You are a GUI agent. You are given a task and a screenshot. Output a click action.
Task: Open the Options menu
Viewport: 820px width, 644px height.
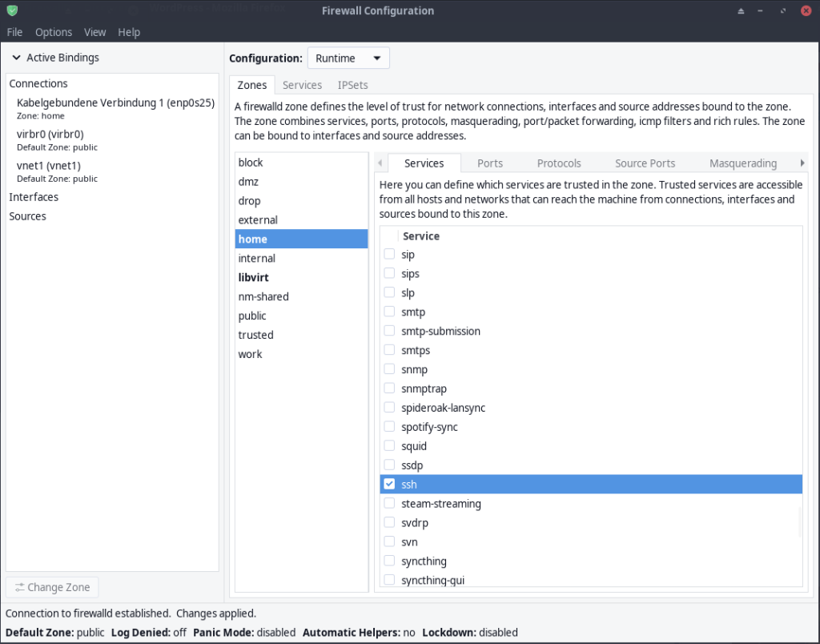click(x=54, y=32)
